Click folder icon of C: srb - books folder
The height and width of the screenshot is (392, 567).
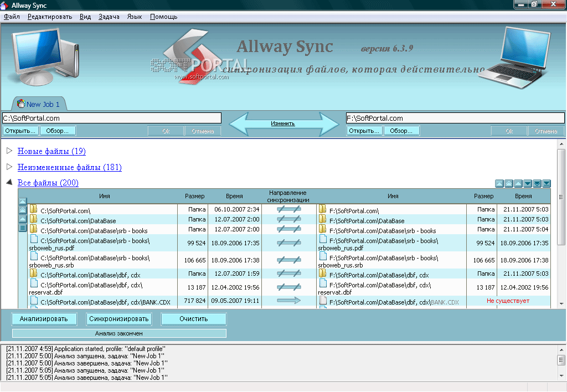34,229
